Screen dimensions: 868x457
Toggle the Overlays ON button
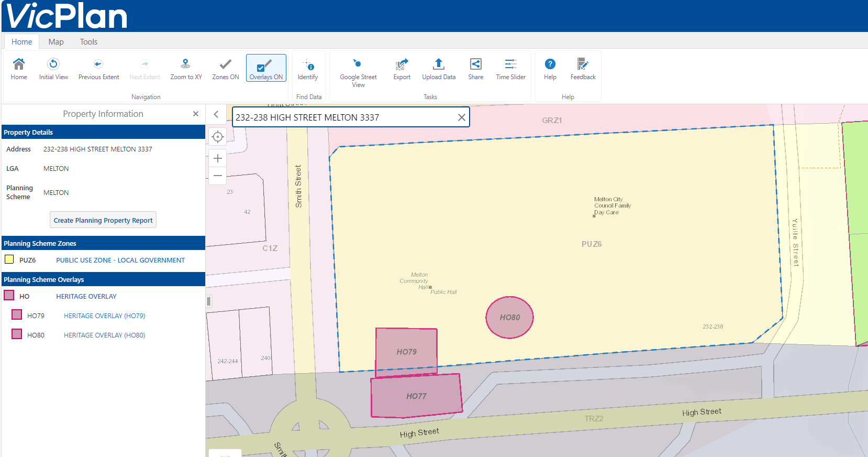266,68
